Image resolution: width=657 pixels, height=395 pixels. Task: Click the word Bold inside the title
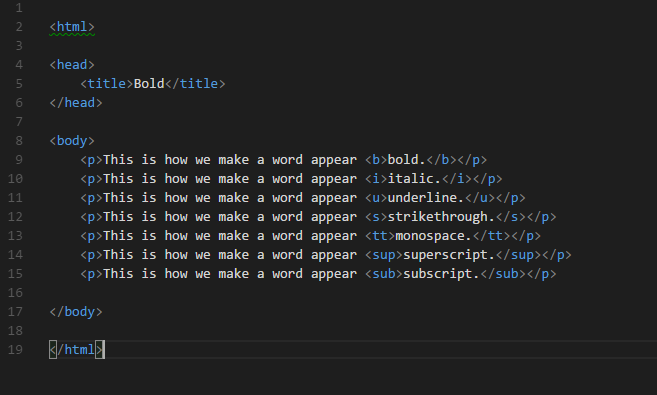click(149, 84)
